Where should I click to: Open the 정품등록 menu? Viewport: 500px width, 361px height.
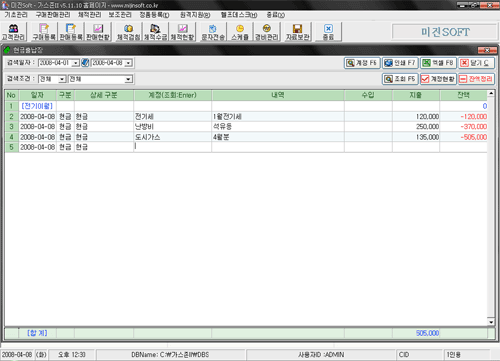[x=154, y=15]
